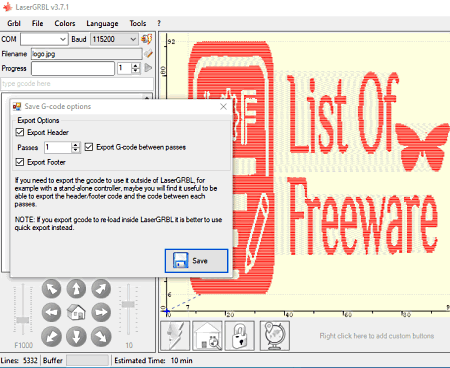Image resolution: width=450 pixels, height=368 pixels.
Task: Jog down-right with the diagonal arrow button
Action: click(x=101, y=336)
